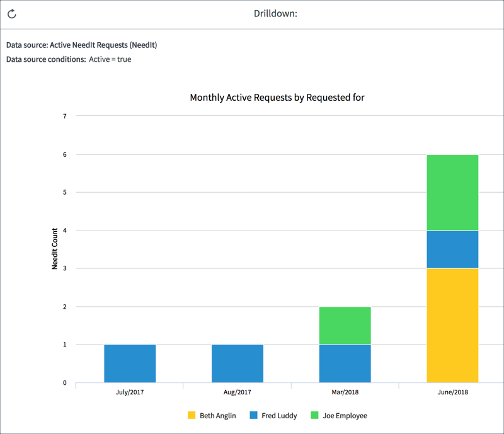
Task: Click the Drilldown header text
Action: 275,13
